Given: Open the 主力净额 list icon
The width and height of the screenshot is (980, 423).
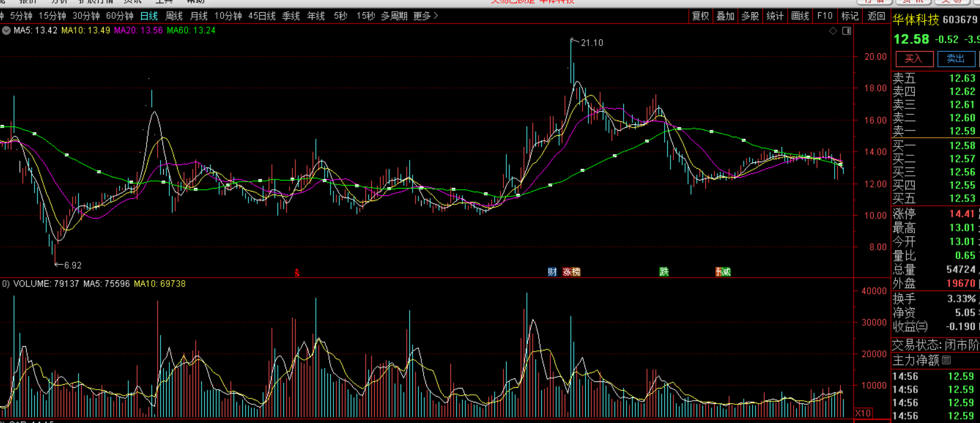Looking at the screenshot, I should (947, 360).
